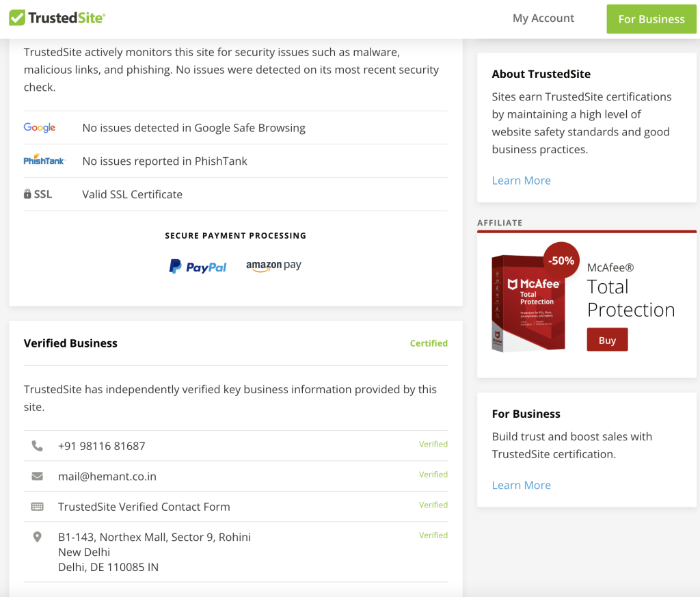Viewport: 700px width, 597px height.
Task: Click the phone number +91 98116 81687
Action: 101,446
